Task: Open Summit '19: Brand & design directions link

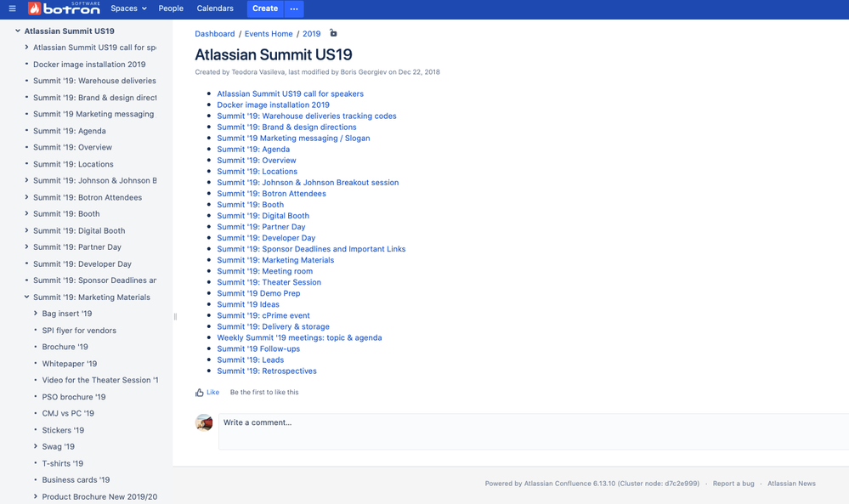Action: coord(287,127)
